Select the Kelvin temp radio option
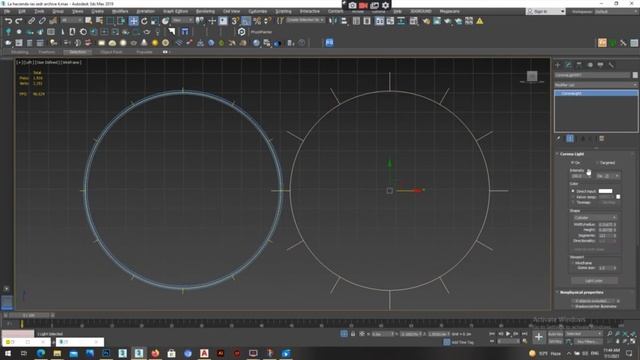This screenshot has width=640, height=360. [x=573, y=197]
